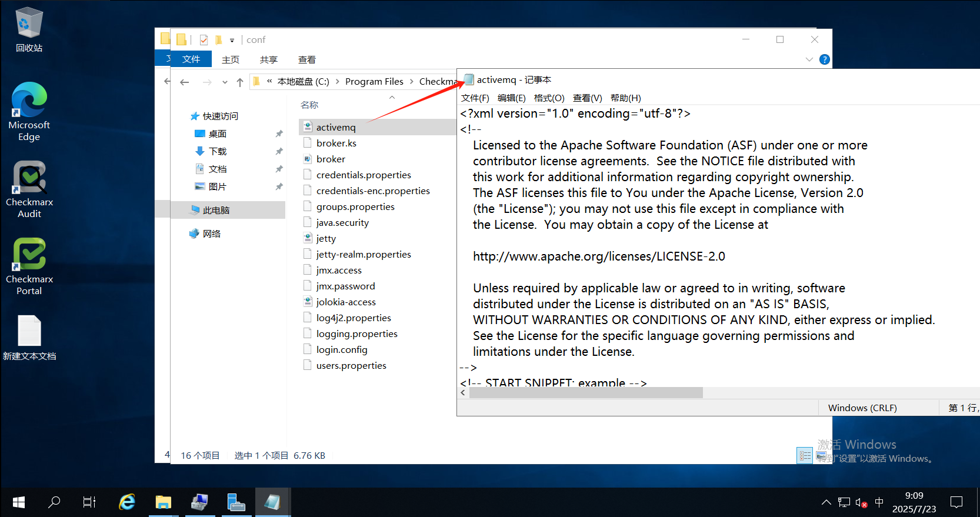980x517 pixels.
Task: Click the Explorer help question mark icon
Action: click(825, 59)
